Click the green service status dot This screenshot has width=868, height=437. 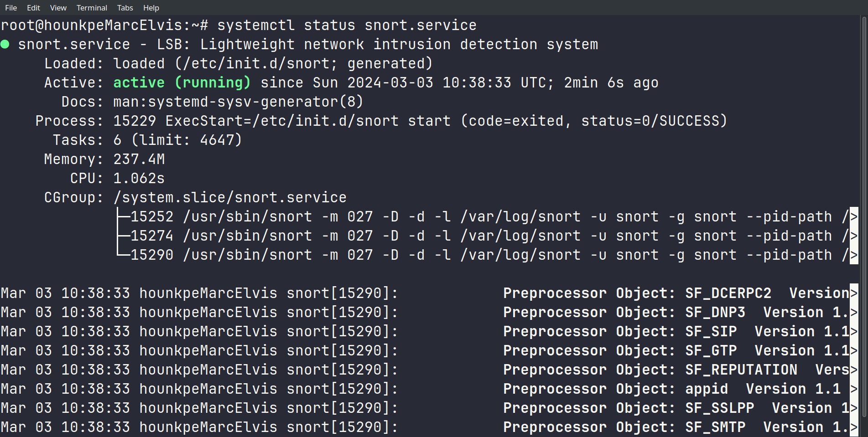[5, 44]
